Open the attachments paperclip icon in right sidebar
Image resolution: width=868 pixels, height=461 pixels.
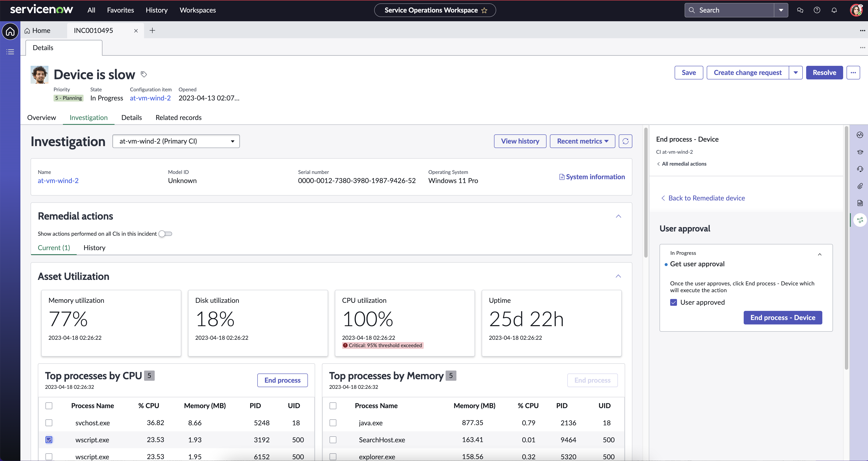[860, 186]
